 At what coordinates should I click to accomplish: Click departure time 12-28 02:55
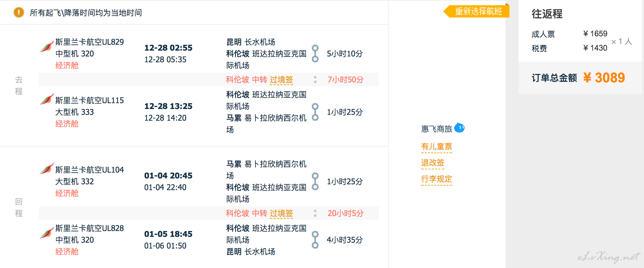tap(168, 48)
